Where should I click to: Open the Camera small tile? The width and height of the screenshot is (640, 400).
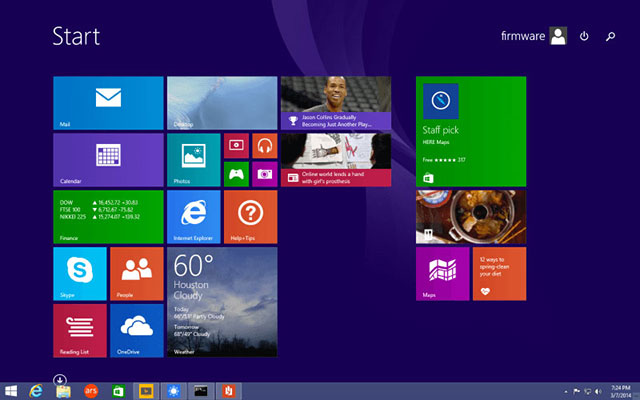click(265, 174)
